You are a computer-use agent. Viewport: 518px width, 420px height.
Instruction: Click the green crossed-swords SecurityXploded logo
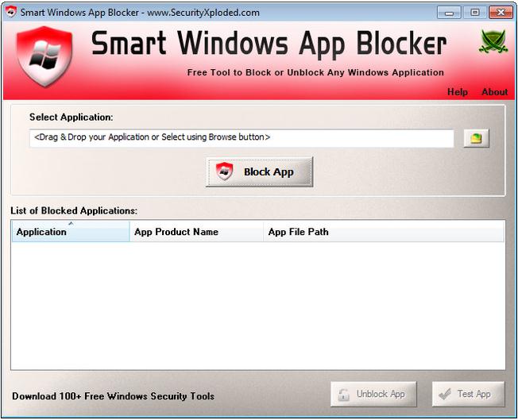(493, 41)
